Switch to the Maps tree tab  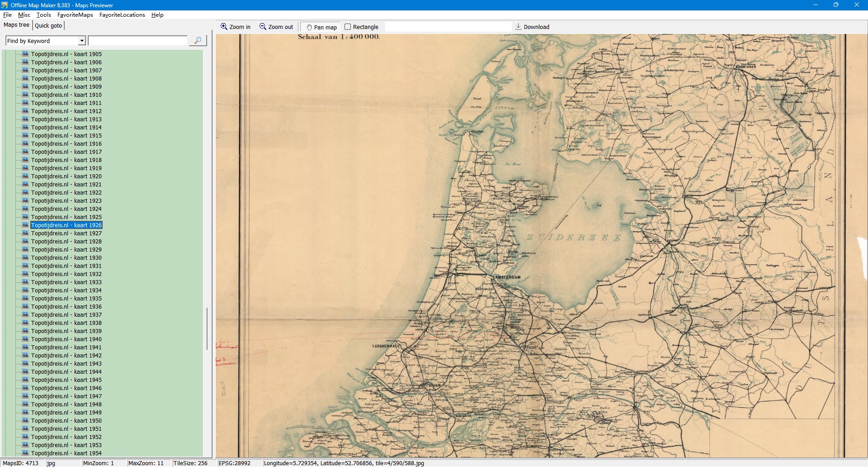click(x=16, y=25)
